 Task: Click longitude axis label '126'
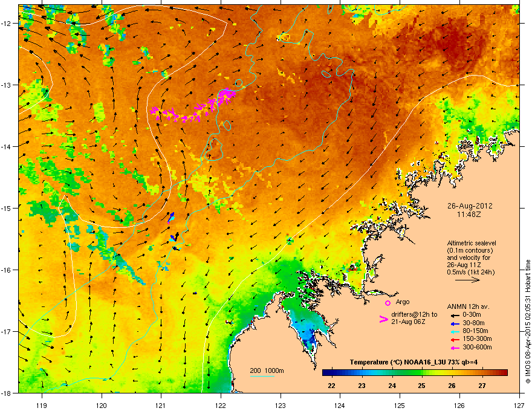coord(459,405)
